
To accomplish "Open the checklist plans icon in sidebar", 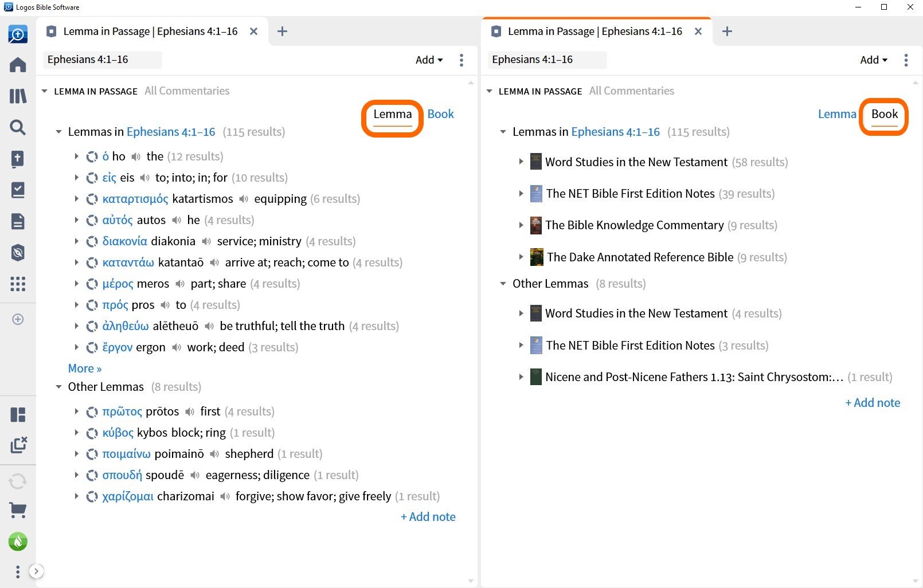I will pyautogui.click(x=18, y=190).
